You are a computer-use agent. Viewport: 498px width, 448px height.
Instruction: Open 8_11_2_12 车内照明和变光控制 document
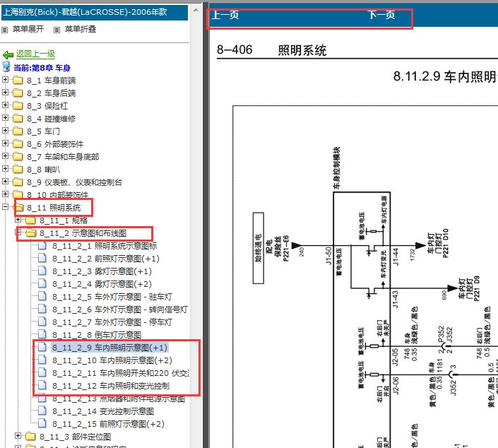coord(111,386)
